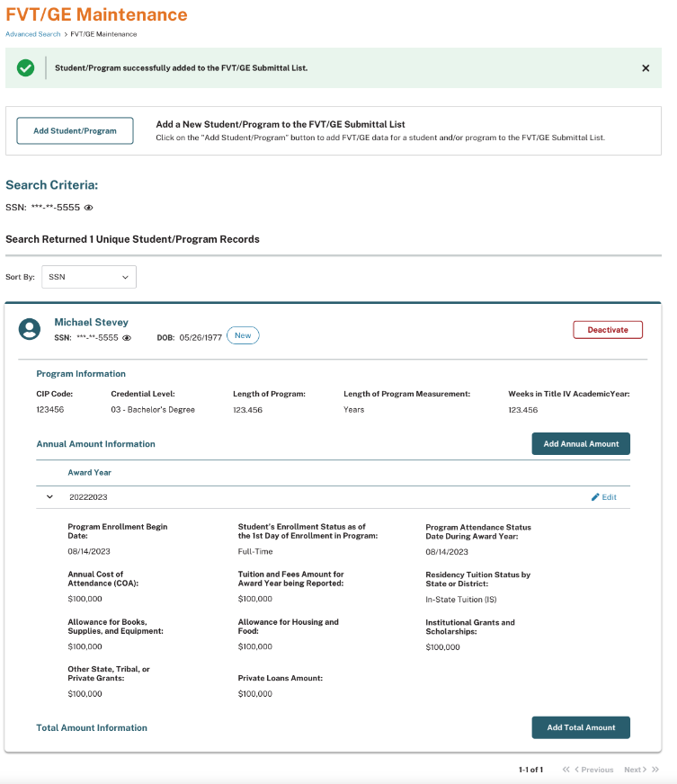
Task: Click the Award Year column header
Action: click(89, 473)
